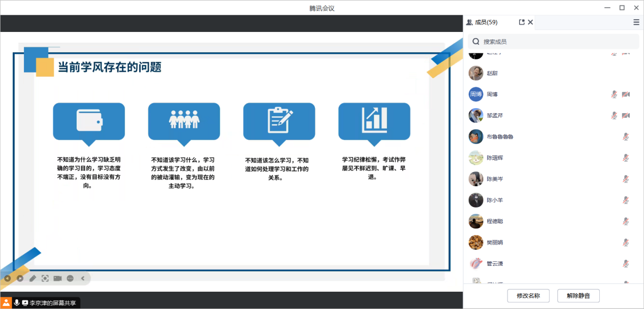Click the orange participant avatar icon
This screenshot has height=309, width=644.
pyautogui.click(x=6, y=302)
